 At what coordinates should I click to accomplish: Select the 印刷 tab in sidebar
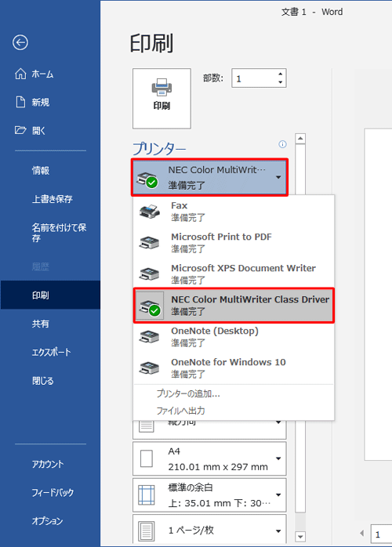point(50,295)
